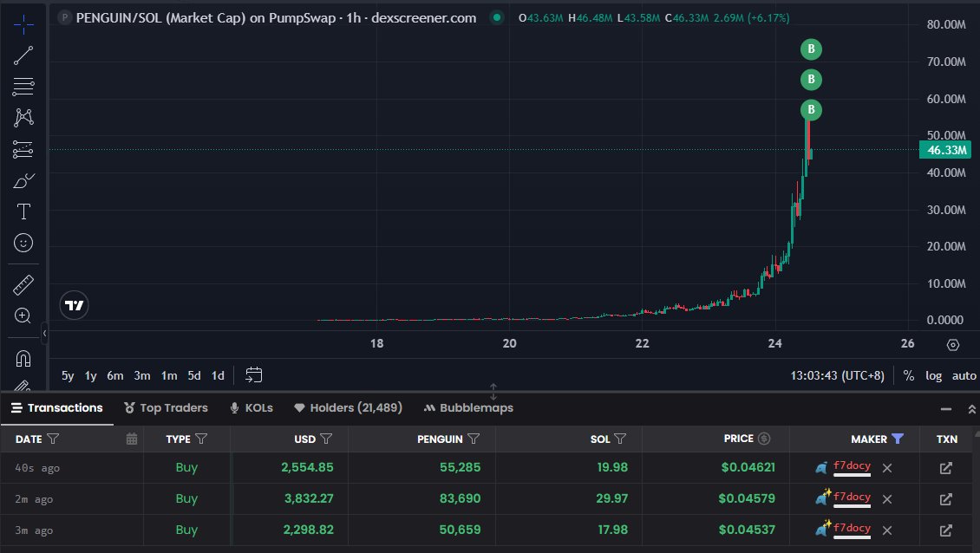Open transaction link for 40s ago row
The image size is (980, 553).
945,468
